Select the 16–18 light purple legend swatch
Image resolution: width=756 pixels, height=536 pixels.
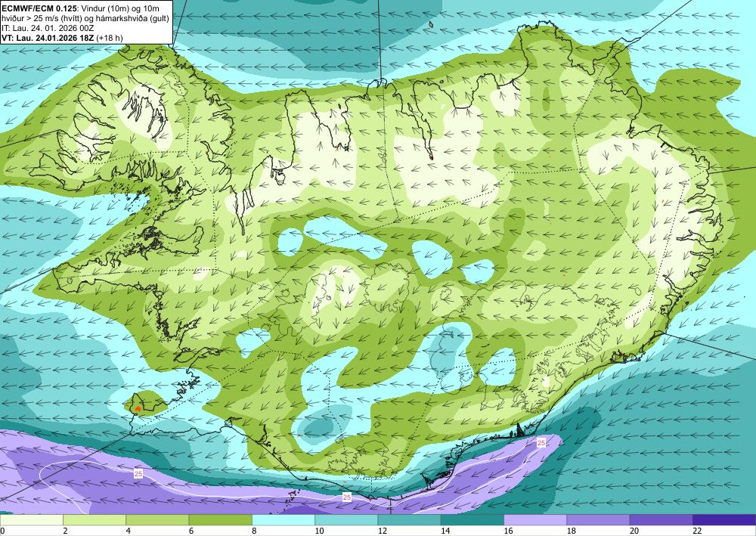coord(535,520)
